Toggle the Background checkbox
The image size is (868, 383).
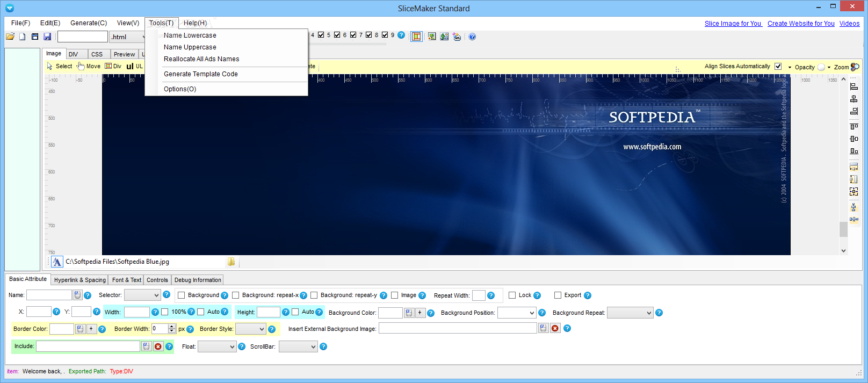[182, 295]
